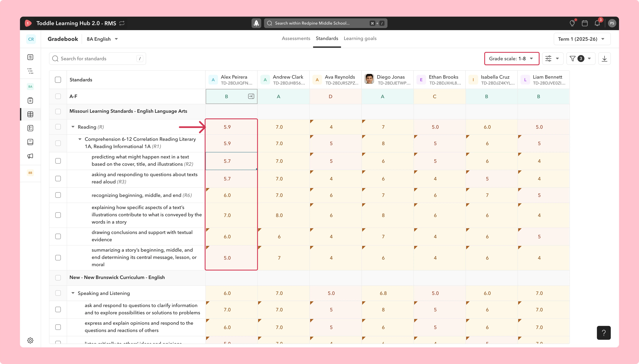Switch to the Assessments tab
The image size is (639, 364).
tap(296, 39)
